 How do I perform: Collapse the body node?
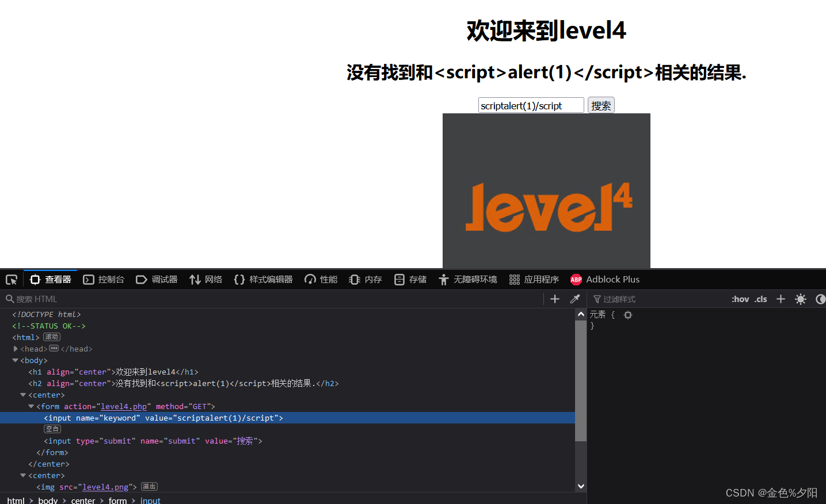click(x=16, y=360)
